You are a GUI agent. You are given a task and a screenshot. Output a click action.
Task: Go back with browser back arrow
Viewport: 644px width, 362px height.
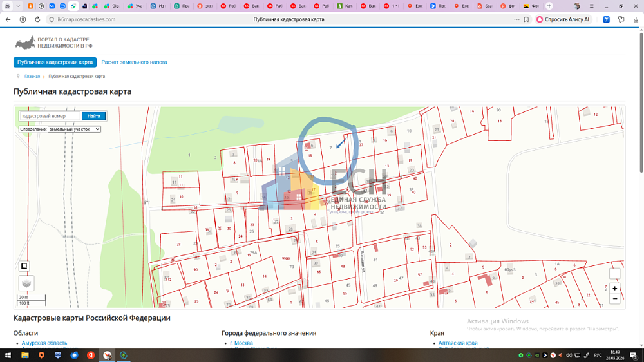pyautogui.click(x=8, y=19)
